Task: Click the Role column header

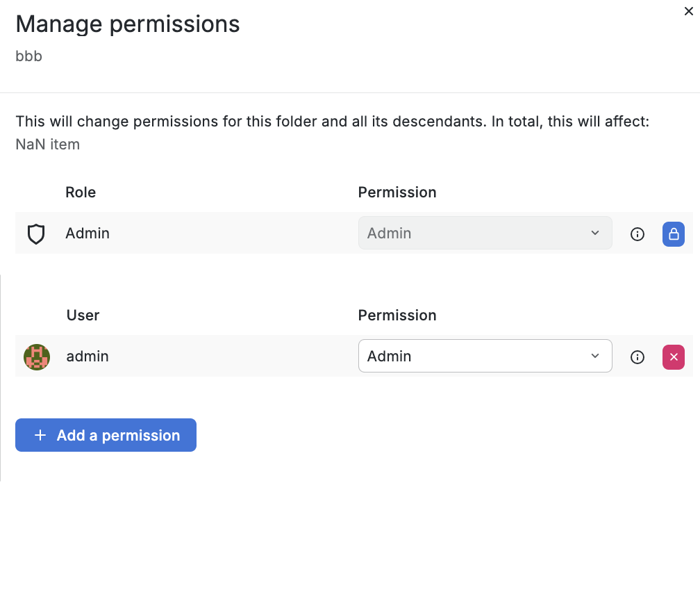Action: pyautogui.click(x=81, y=193)
